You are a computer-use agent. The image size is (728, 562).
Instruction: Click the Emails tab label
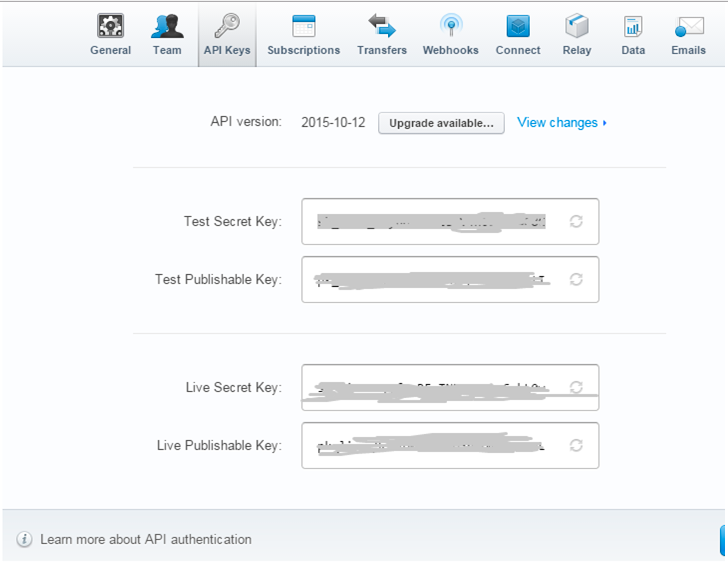coord(689,50)
